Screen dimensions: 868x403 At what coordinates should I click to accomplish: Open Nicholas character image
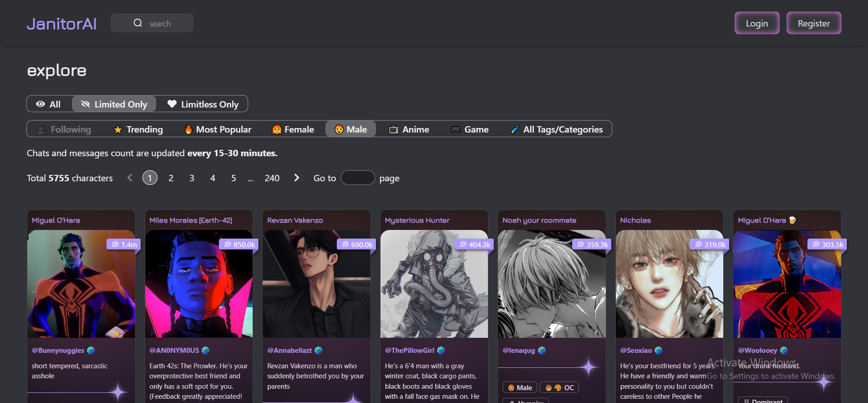pyautogui.click(x=669, y=284)
